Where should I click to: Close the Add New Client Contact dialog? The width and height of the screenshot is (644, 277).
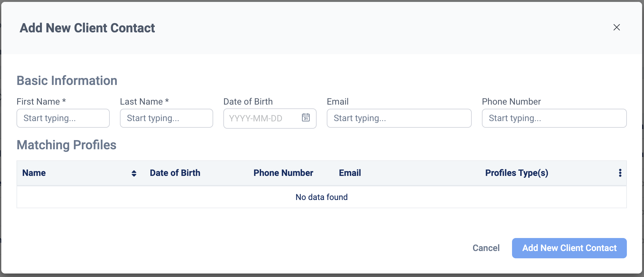coord(616,27)
